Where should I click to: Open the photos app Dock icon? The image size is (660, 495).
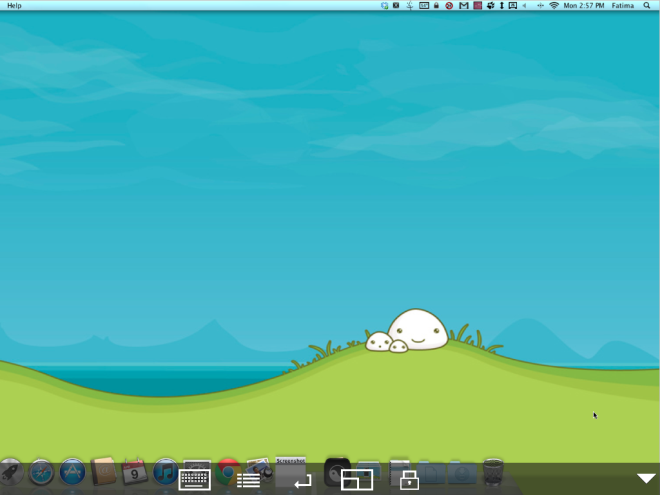(258, 471)
